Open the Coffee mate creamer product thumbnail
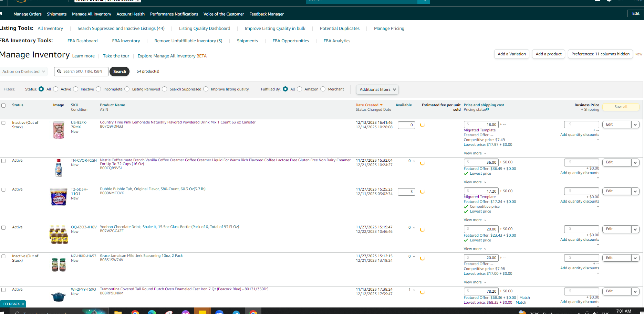Image resolution: width=644 pixels, height=314 pixels. [59, 167]
